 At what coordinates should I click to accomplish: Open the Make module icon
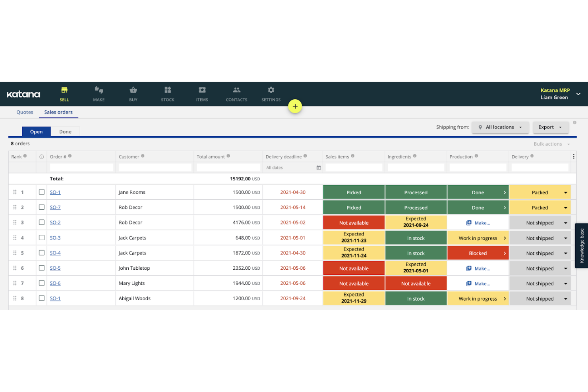[x=99, y=91]
